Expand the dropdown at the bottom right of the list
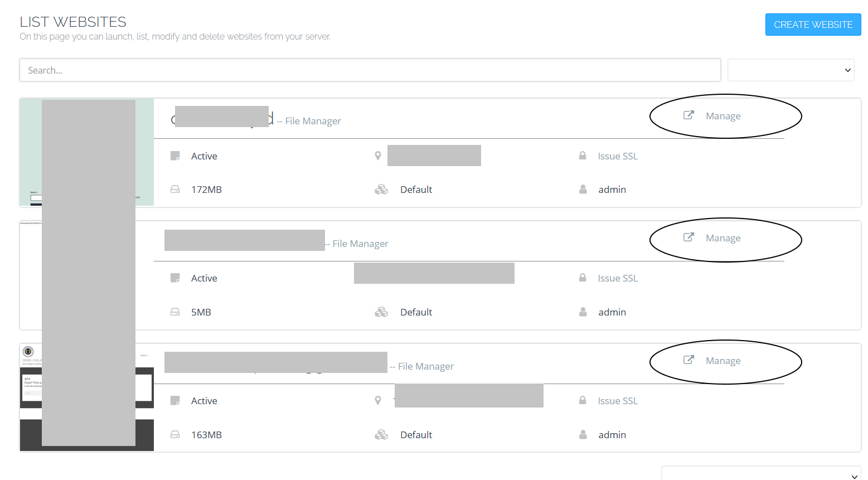The width and height of the screenshot is (868, 480). coord(761,474)
